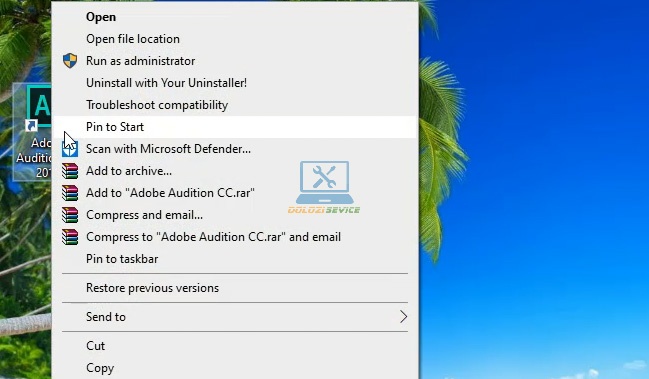
Task: Click the shield icon beside Run as administrator
Action: point(70,61)
